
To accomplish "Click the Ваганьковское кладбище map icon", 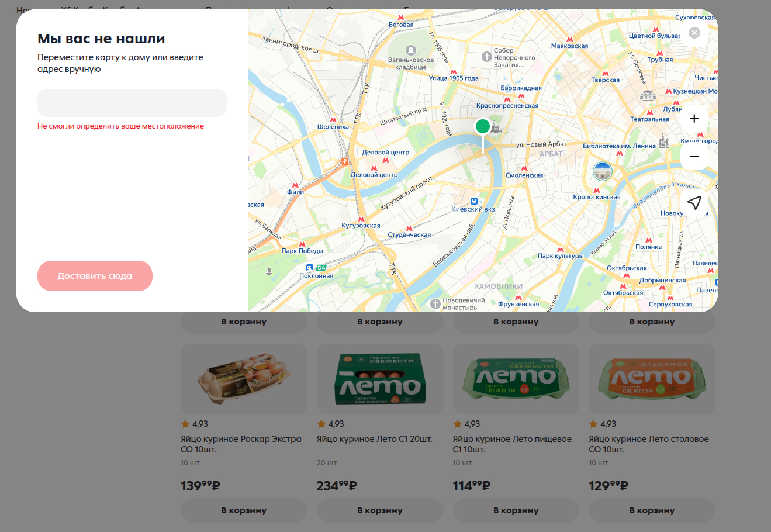I will (x=411, y=50).
